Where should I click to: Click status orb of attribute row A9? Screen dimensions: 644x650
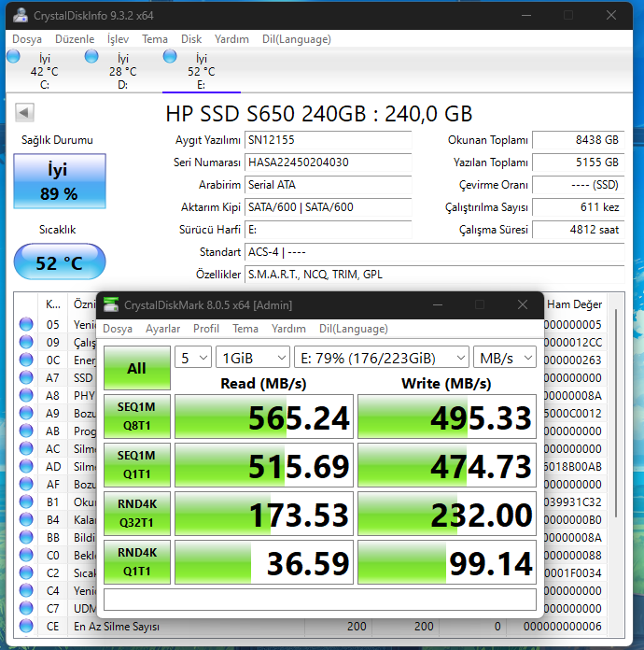26,414
